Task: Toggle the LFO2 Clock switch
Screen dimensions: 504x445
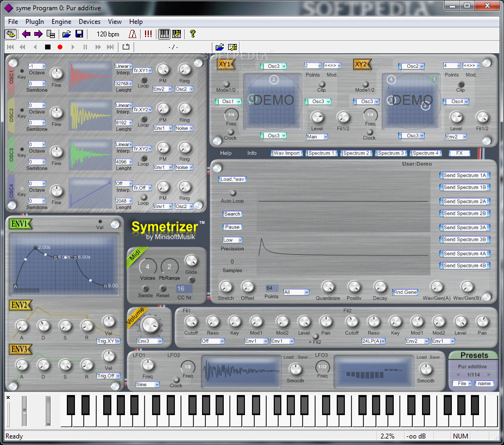Action: [x=177, y=379]
